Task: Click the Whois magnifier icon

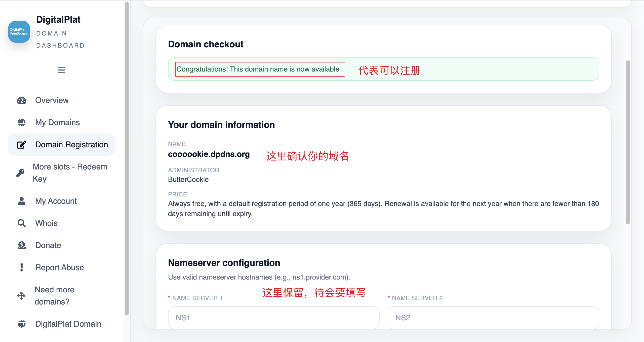Action: (x=22, y=223)
